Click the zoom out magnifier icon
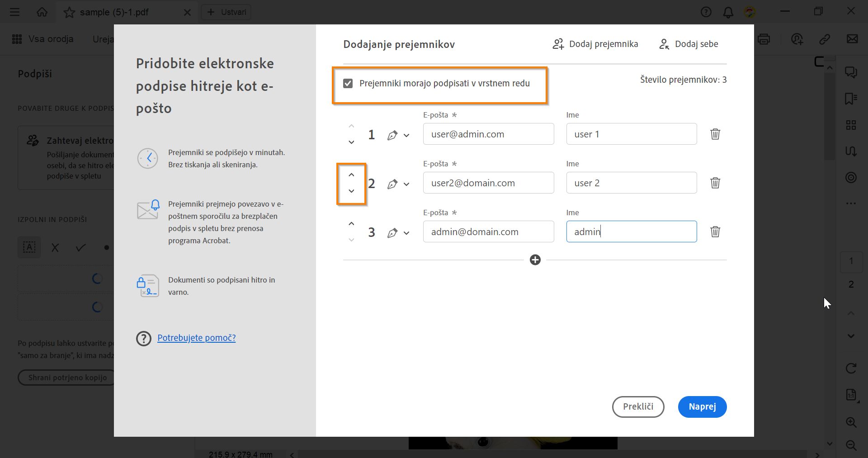This screenshot has height=458, width=868. click(851, 445)
